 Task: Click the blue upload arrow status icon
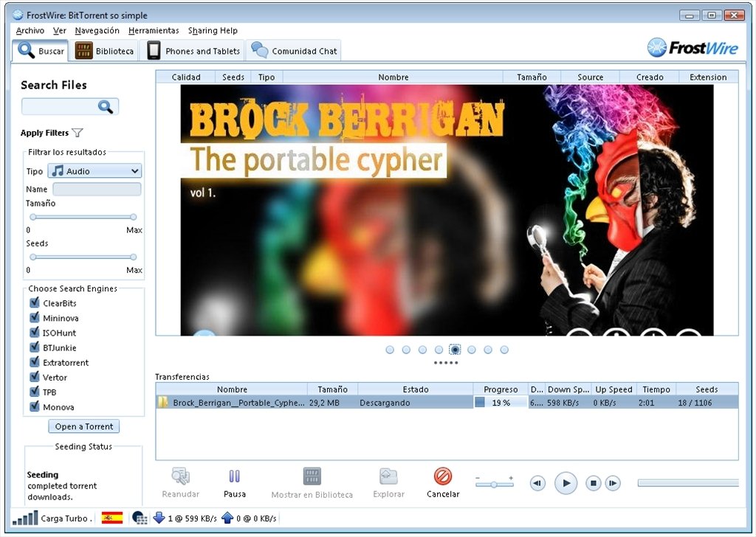pyautogui.click(x=227, y=519)
